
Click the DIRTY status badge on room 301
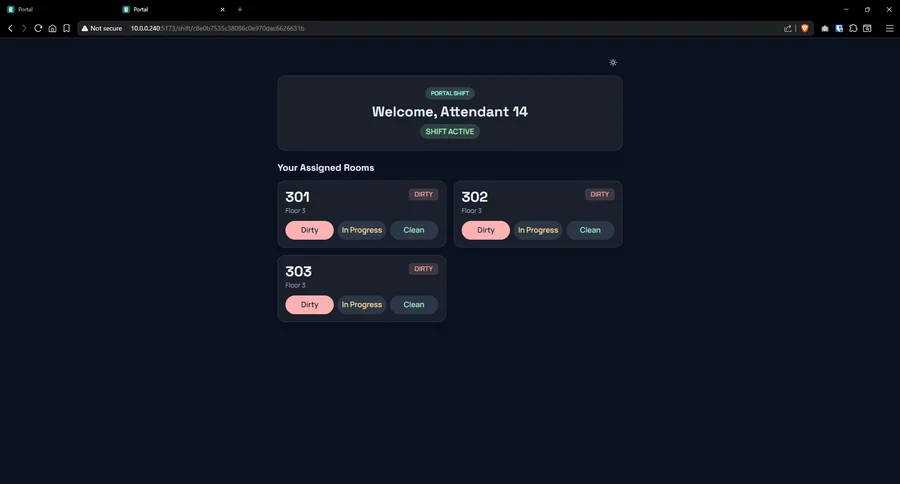click(424, 195)
